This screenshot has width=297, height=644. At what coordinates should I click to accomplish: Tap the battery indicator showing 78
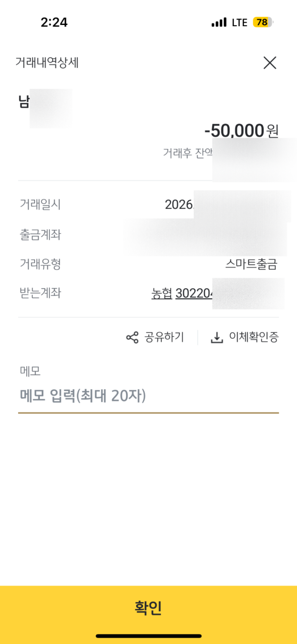click(263, 22)
